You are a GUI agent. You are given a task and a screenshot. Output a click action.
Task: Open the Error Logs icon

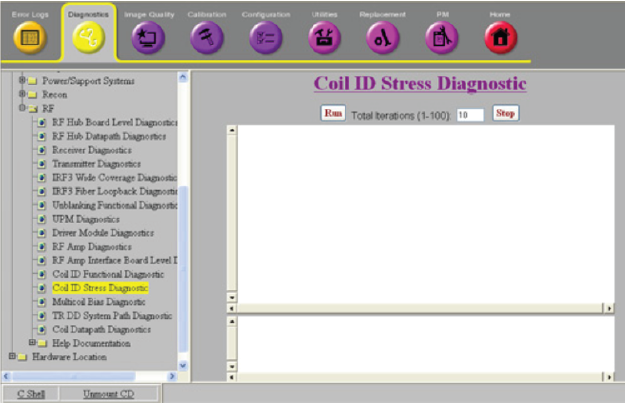29,39
